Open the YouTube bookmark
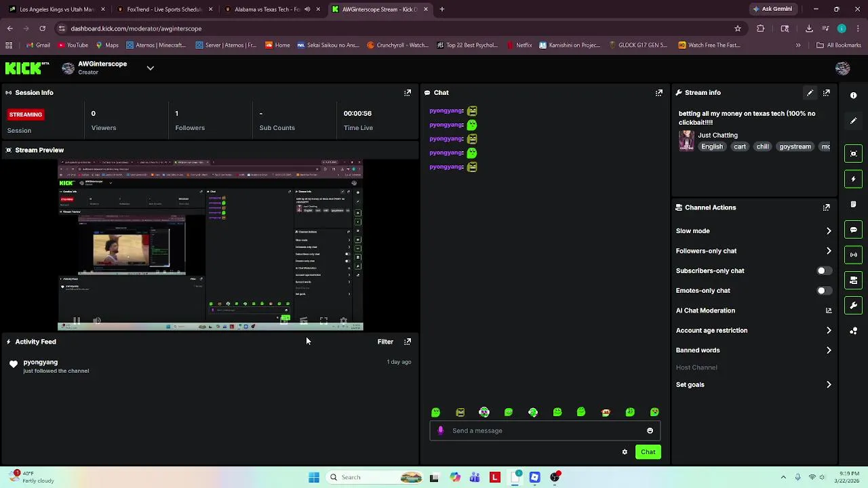The height and width of the screenshot is (488, 868). pos(73,45)
